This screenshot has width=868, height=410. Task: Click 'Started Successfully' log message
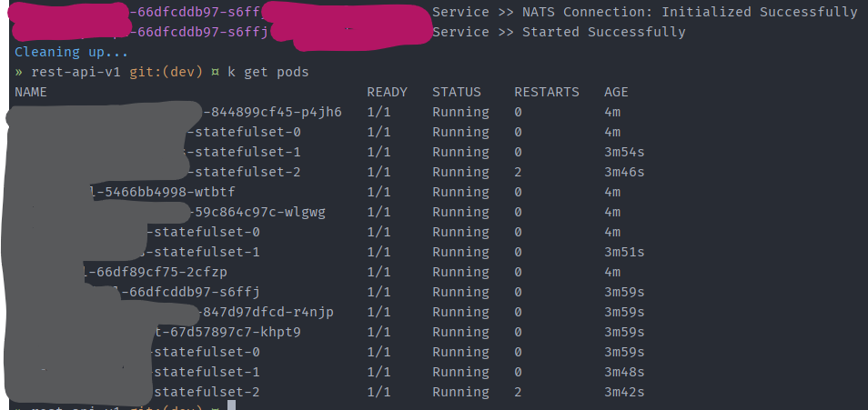604,32
